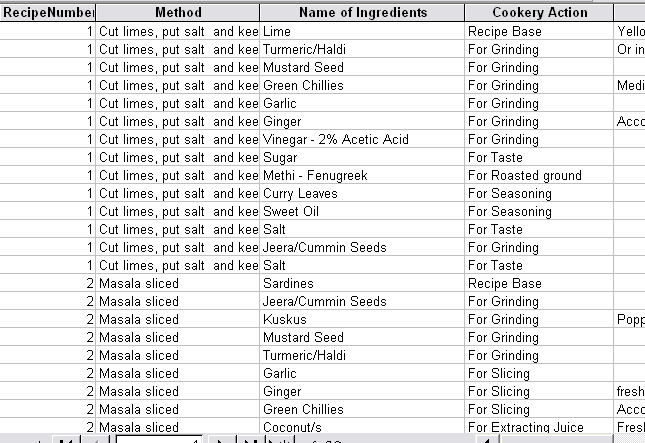Go to the previous record navigation button
Image resolution: width=645 pixels, height=443 pixels.
(x=96, y=440)
